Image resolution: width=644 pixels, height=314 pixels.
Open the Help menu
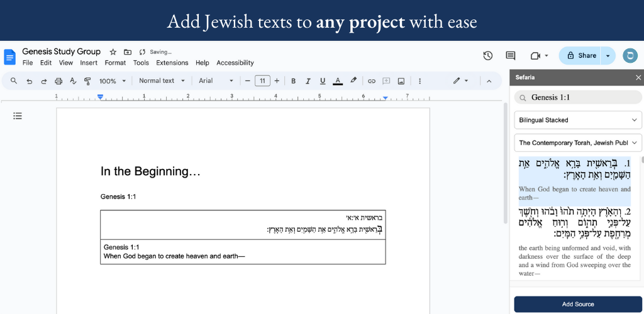[203, 63]
